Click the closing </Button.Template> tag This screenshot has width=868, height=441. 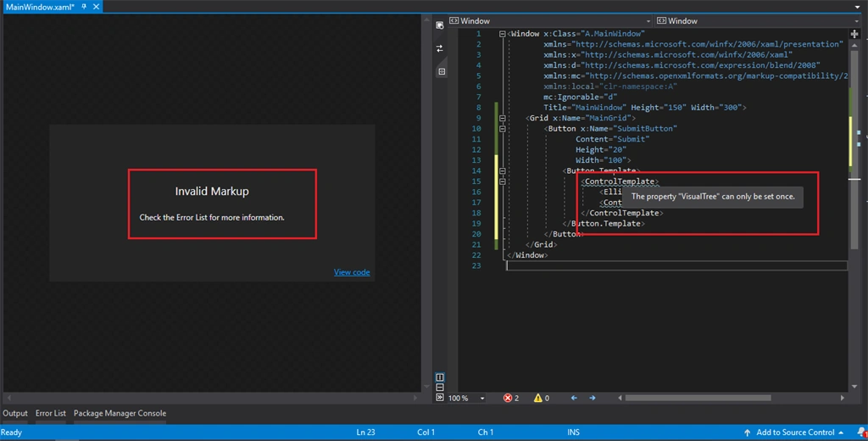tap(604, 223)
